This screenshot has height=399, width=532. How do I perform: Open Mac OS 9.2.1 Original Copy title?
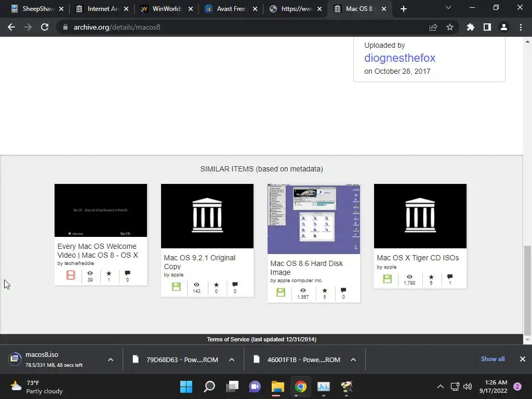click(199, 262)
